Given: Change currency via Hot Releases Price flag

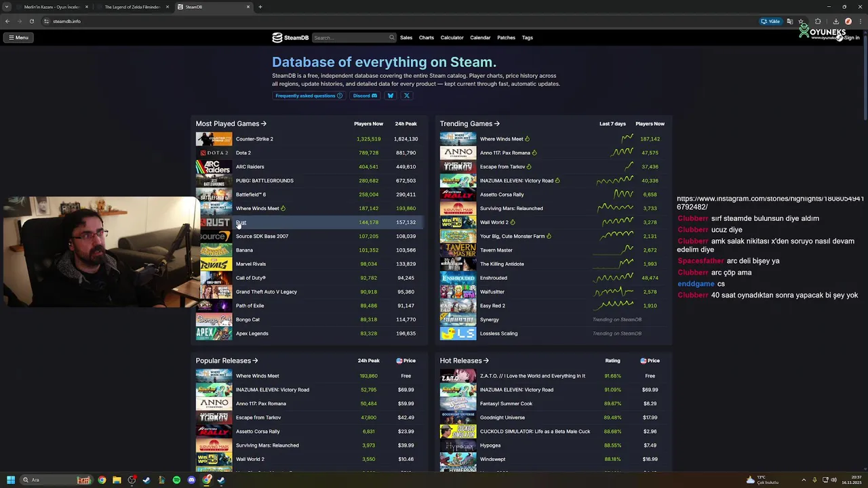Looking at the screenshot, I should [644, 361].
